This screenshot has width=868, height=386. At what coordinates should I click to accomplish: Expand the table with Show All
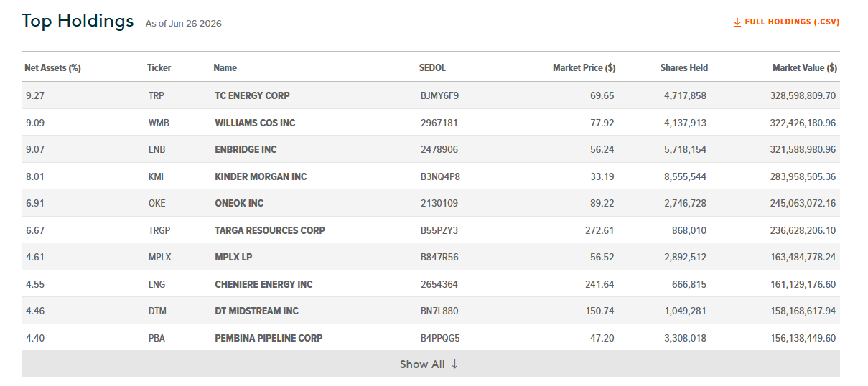(x=430, y=364)
